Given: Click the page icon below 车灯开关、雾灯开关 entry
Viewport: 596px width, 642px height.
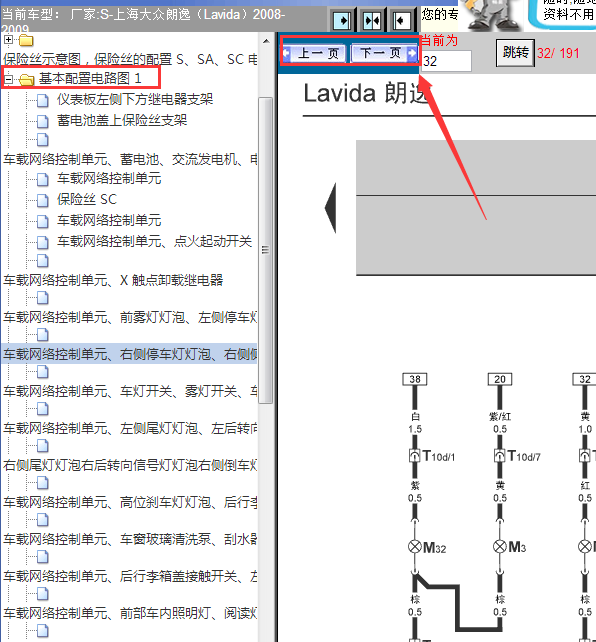Looking at the screenshot, I should [43, 409].
